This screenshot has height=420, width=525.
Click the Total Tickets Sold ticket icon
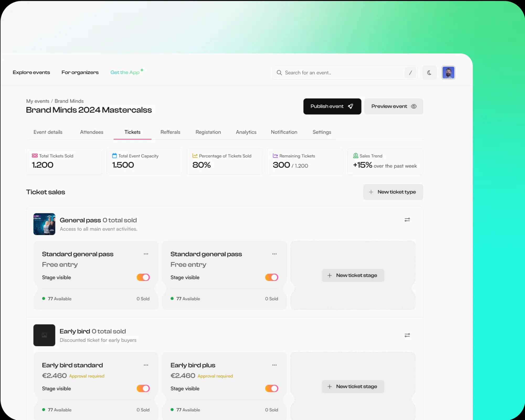(35, 156)
